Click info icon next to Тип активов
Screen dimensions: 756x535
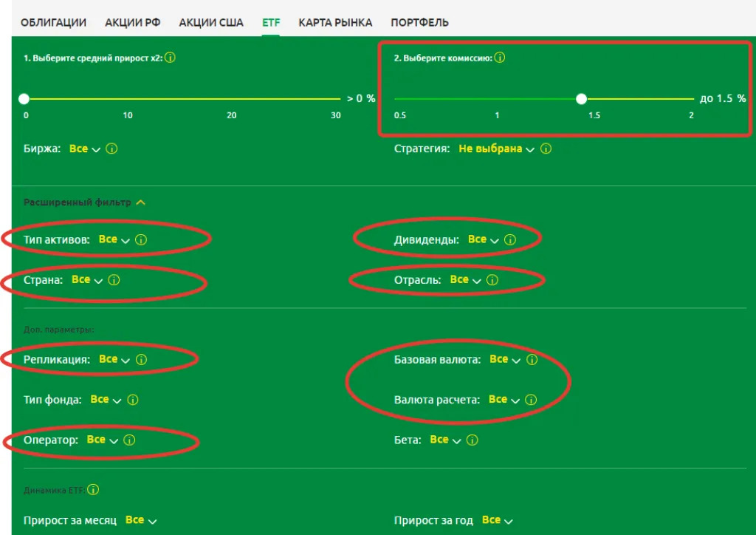[142, 239]
